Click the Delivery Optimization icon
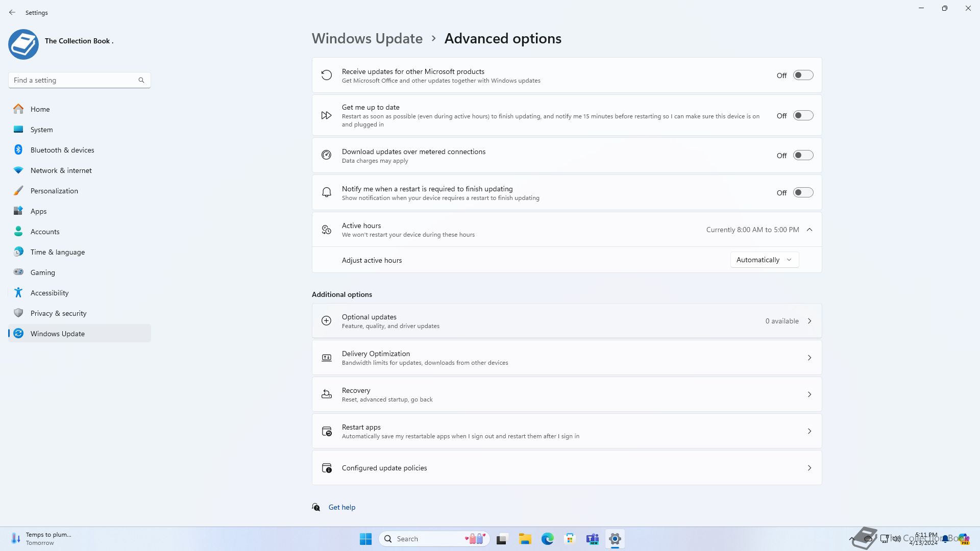 coord(326,358)
